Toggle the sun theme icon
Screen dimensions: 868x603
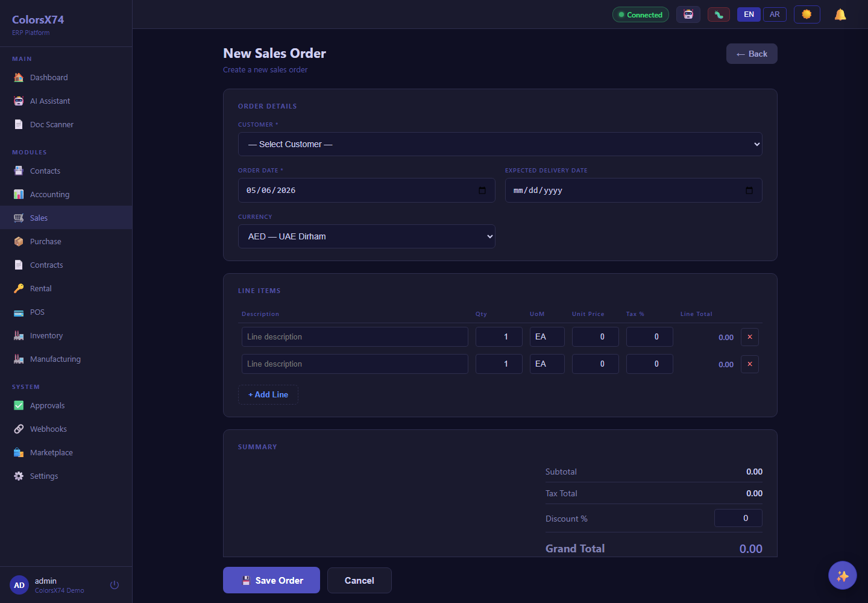(807, 14)
